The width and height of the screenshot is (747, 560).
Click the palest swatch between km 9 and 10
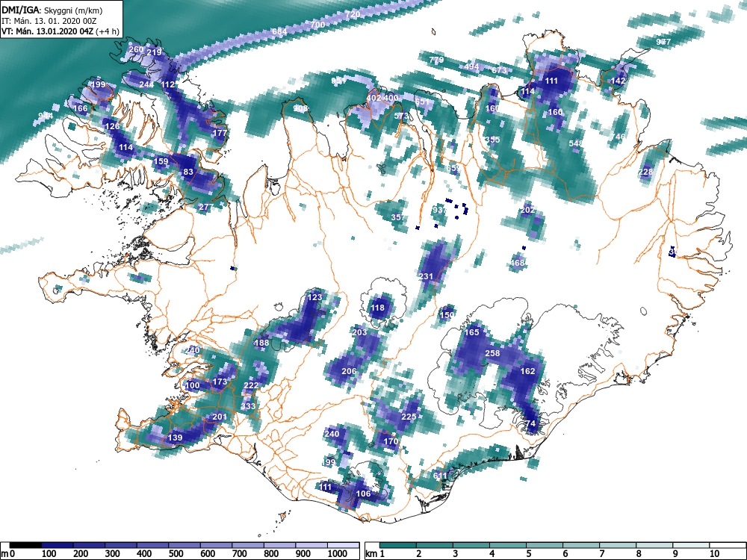[x=691, y=545]
